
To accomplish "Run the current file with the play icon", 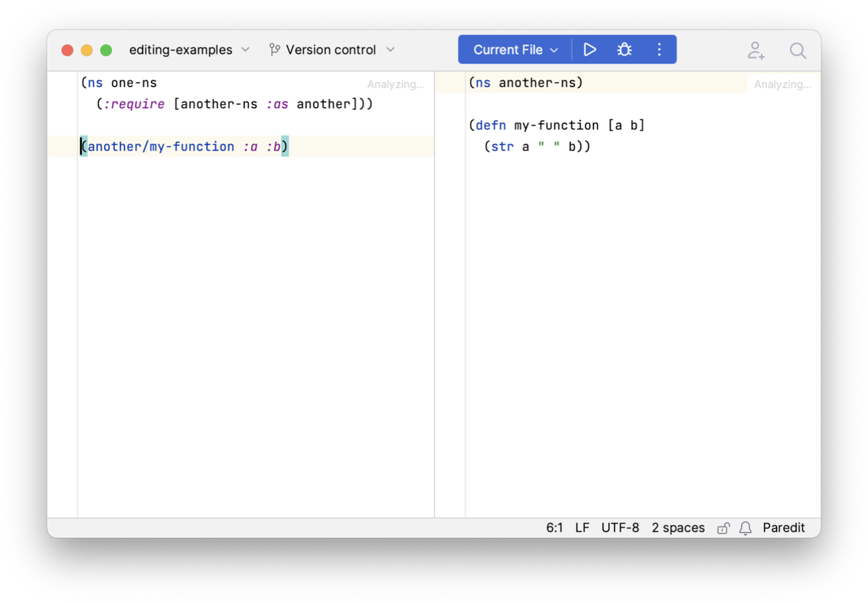I will coord(589,50).
